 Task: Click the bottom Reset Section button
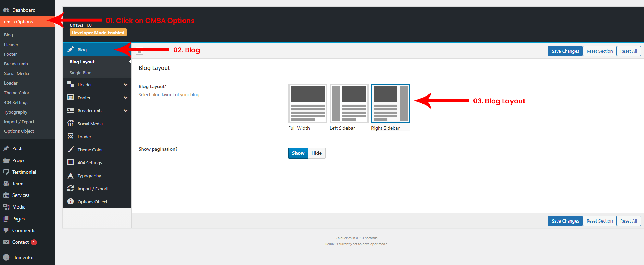[x=599, y=221]
